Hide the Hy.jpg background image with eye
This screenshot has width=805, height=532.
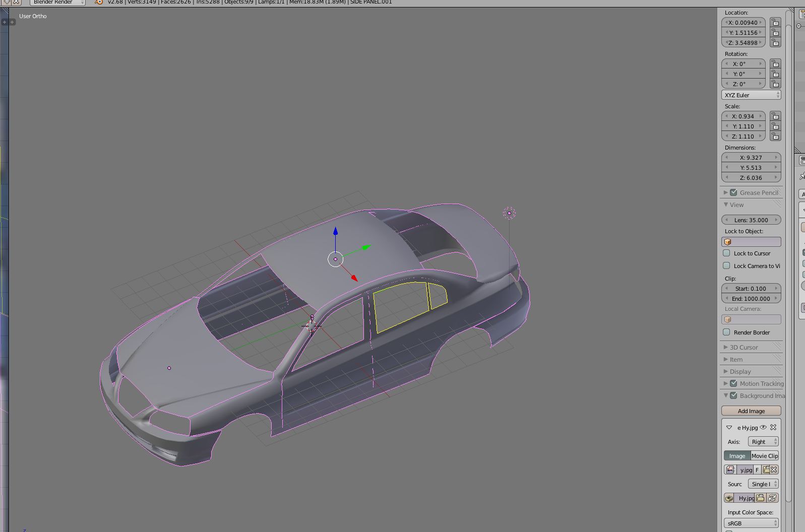coord(763,427)
